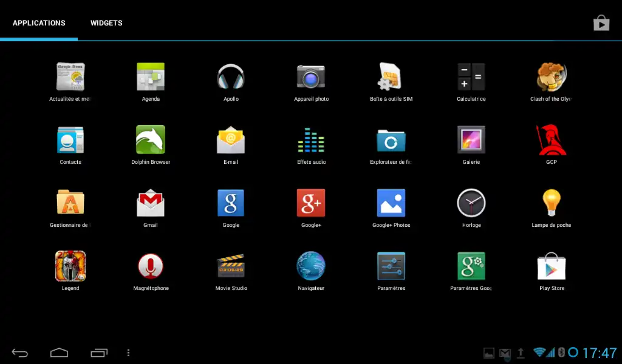Open the Actualités et météo app
This screenshot has width=622, height=364.
coord(70,76)
